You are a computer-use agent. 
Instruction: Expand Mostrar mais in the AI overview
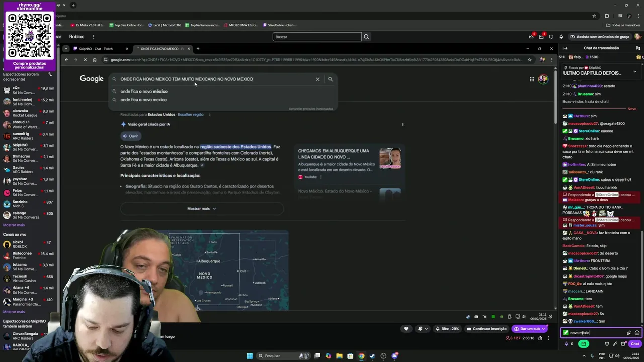click(202, 208)
